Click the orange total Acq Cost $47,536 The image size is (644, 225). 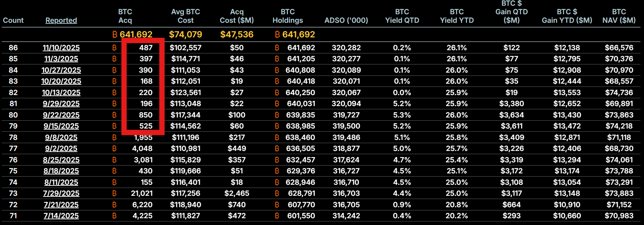point(237,35)
